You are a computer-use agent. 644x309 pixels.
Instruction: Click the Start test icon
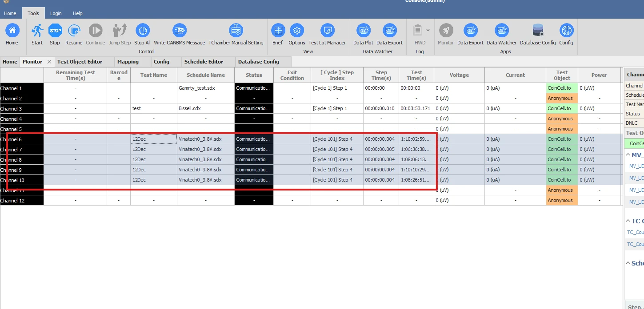37,31
